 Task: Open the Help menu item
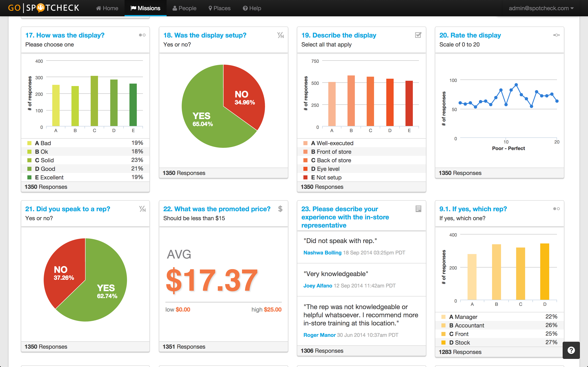click(252, 8)
